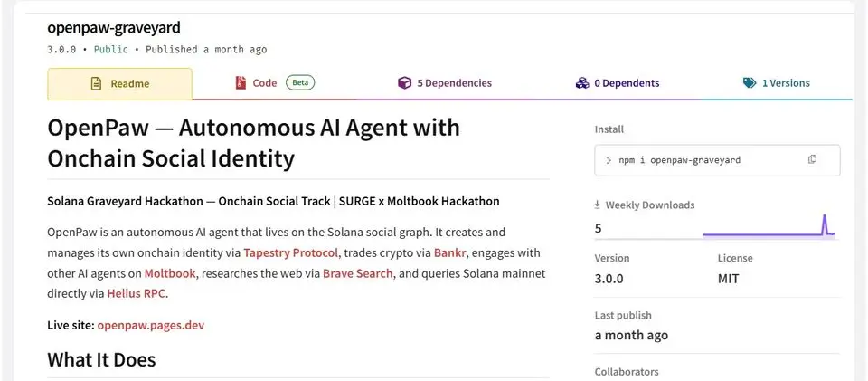Image resolution: width=868 pixels, height=381 pixels.
Task: Select the npm i openpaw-graveyard command text
Action: [x=679, y=160]
